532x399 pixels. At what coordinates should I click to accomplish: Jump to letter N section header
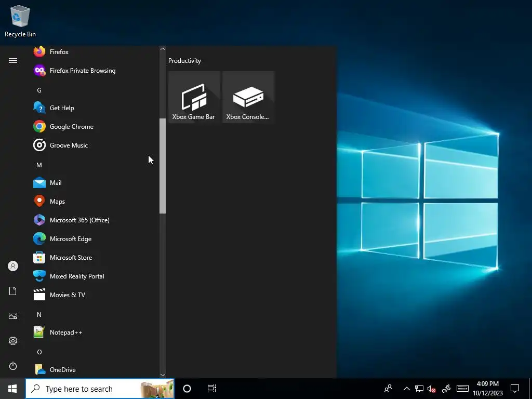pos(39,314)
